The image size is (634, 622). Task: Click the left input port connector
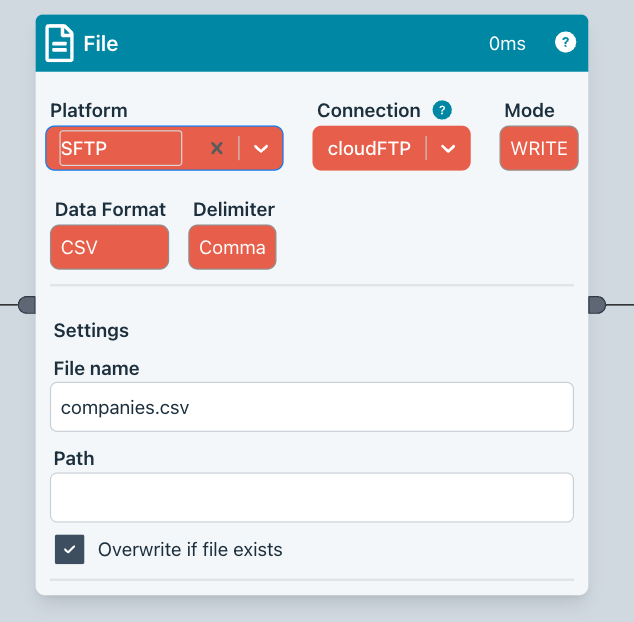[27, 304]
